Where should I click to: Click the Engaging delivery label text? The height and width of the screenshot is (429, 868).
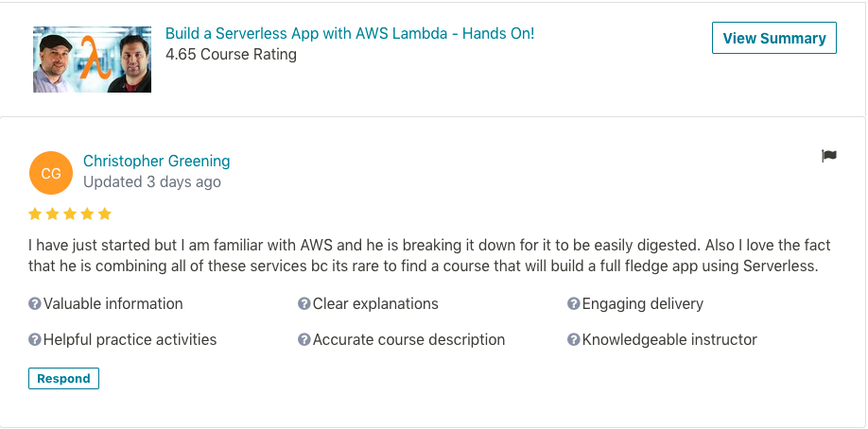(x=643, y=303)
